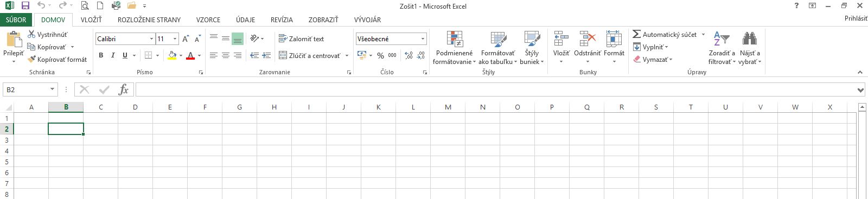This screenshot has width=868, height=199.
Task: Click the percent style icon
Action: pyautogui.click(x=380, y=55)
